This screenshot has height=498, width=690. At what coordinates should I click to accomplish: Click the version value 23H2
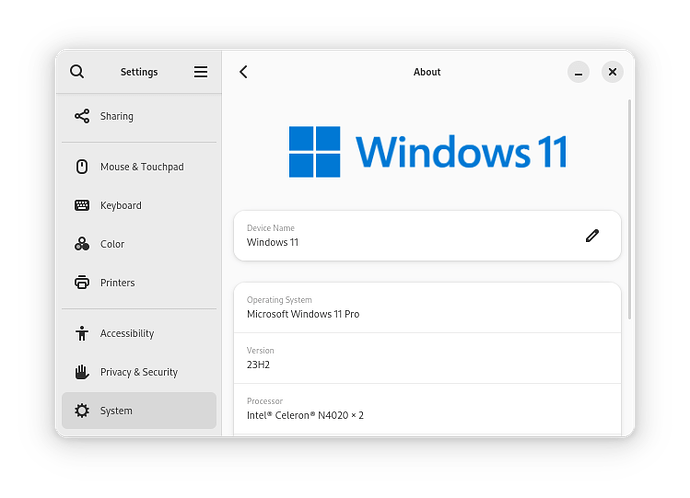(258, 365)
